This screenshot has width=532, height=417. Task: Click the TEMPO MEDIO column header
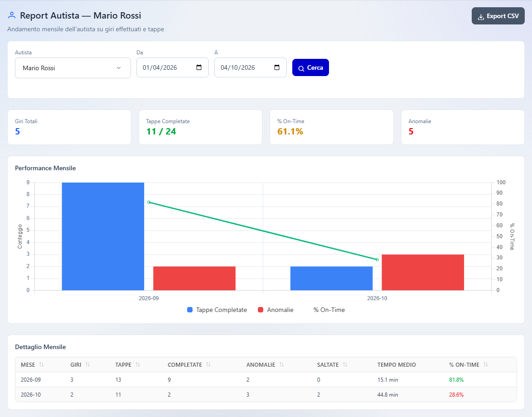(x=397, y=365)
